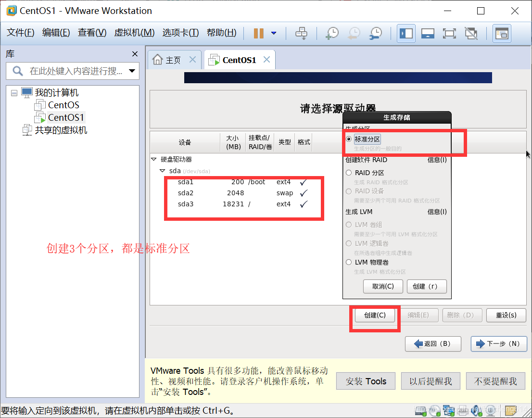
Task: Send Ctrl+Alt+Del toolbar icon
Action: click(x=301, y=33)
